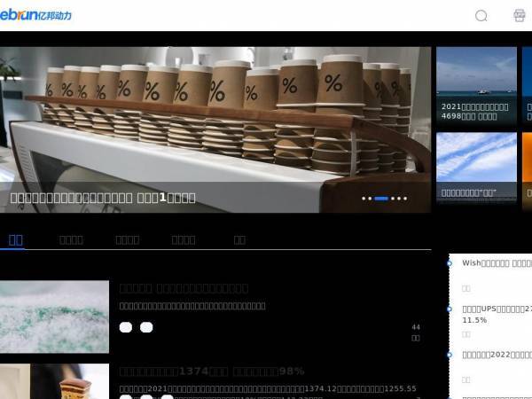Open the headline containing 1374 and 98%

tap(212, 372)
